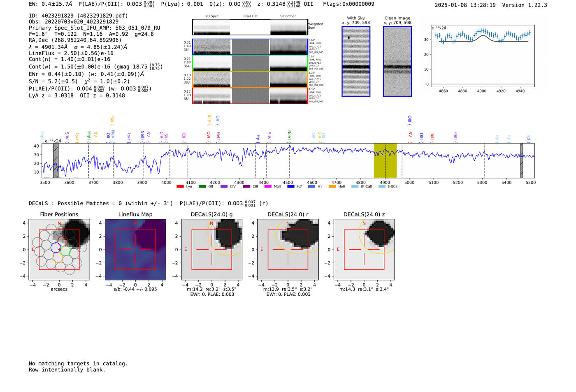Screen dimensions: 576x392
Task: Open the DECaLS(24.0) r image
Action: click(x=288, y=249)
